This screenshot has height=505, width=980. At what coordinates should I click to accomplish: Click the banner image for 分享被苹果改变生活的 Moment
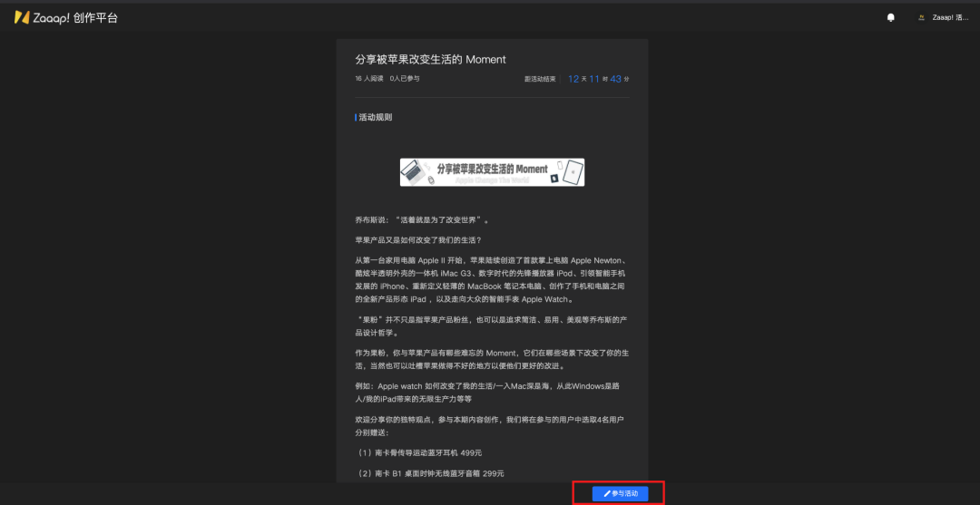pos(492,171)
